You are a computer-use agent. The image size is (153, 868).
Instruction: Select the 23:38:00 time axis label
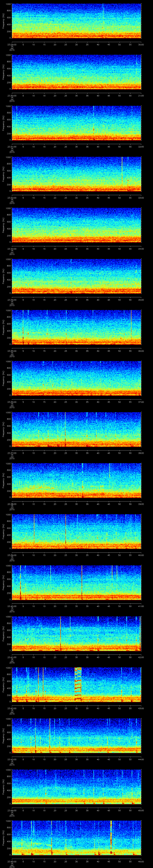point(12,504)
